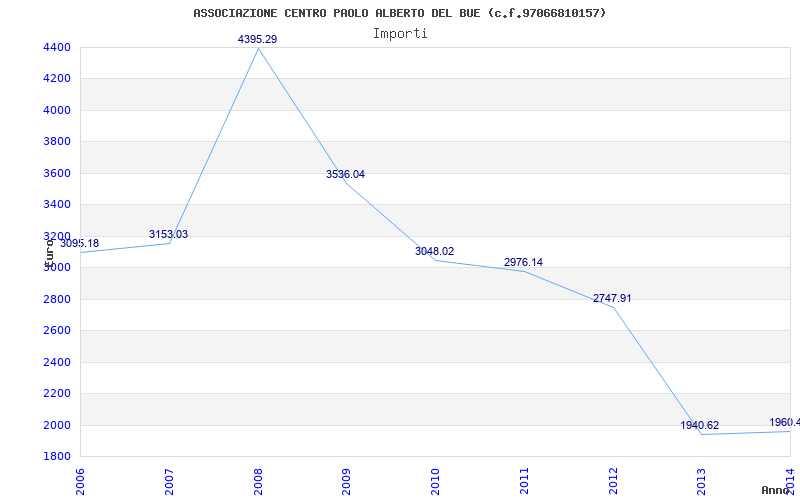Click the 2011 x-axis year label

coord(524,481)
